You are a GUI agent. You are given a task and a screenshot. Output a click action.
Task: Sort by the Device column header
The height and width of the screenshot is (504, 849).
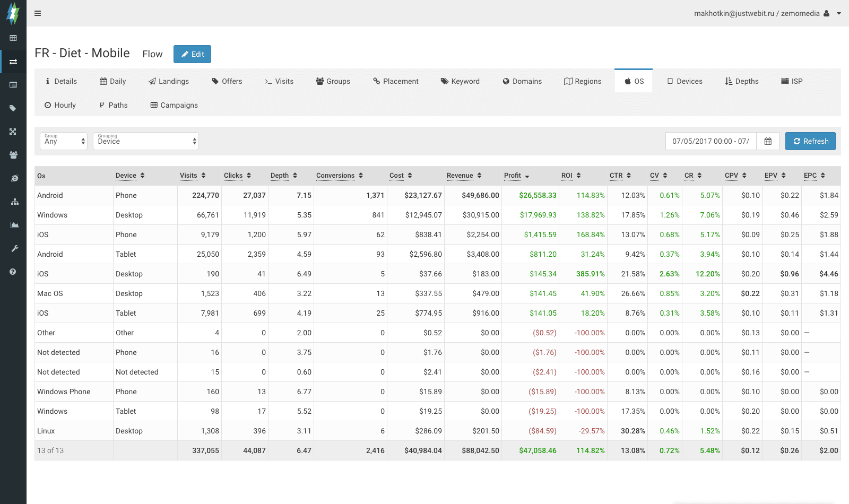coord(130,176)
